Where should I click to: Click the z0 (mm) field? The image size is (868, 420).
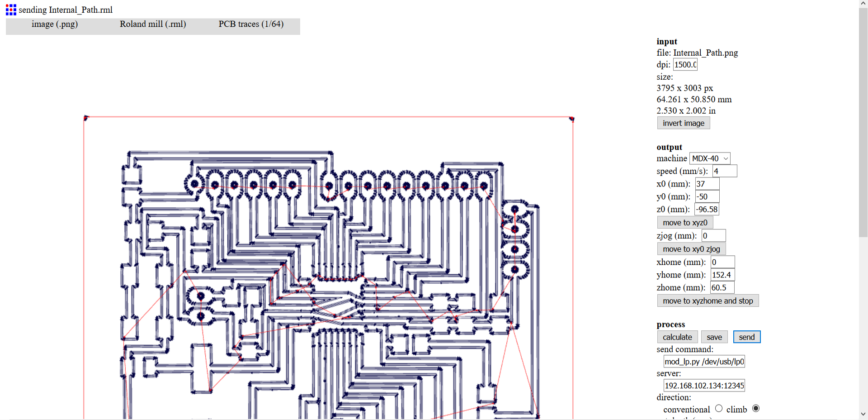(707, 209)
